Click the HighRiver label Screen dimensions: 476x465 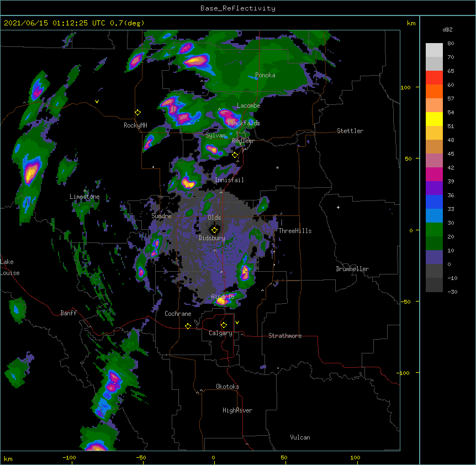pos(237,410)
